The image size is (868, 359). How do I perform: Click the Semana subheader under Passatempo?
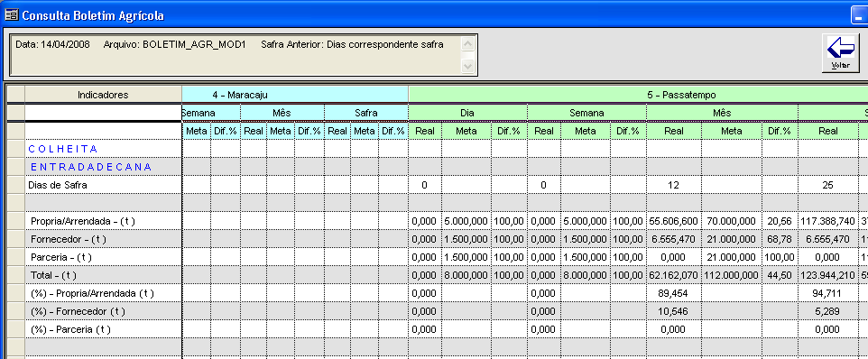point(586,113)
